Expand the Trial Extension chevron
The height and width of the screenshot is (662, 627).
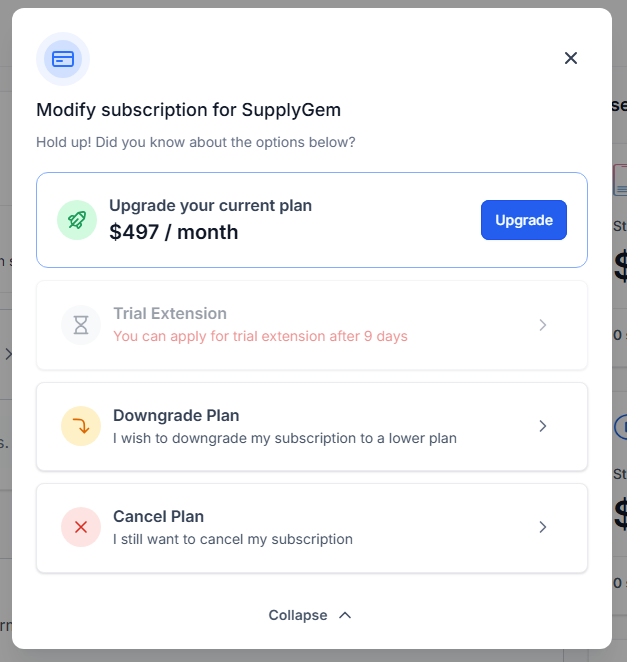click(x=543, y=325)
